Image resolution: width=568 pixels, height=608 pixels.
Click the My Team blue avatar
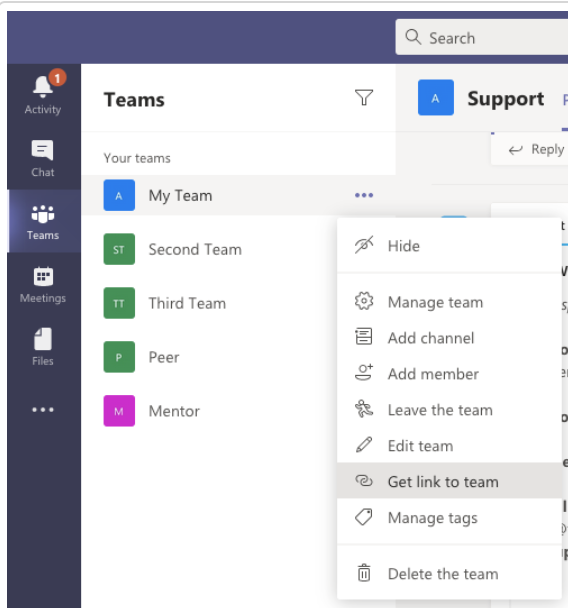[x=119, y=195]
